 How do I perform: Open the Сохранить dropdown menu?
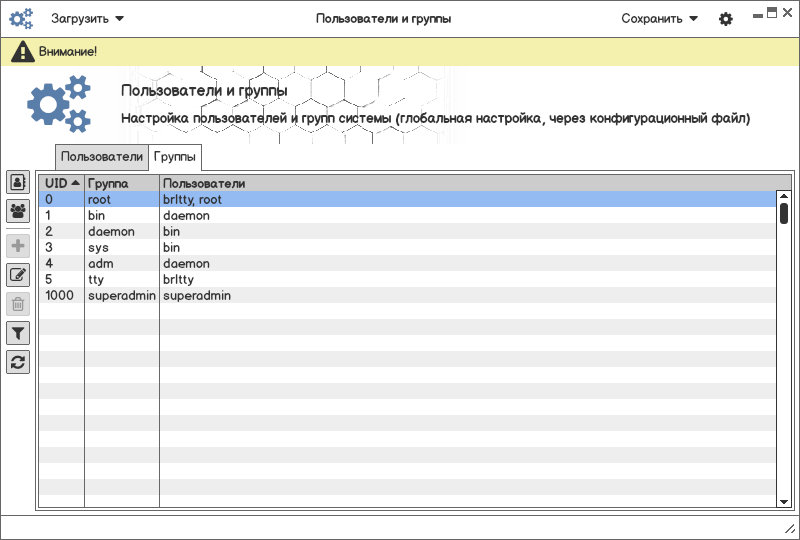tap(659, 19)
